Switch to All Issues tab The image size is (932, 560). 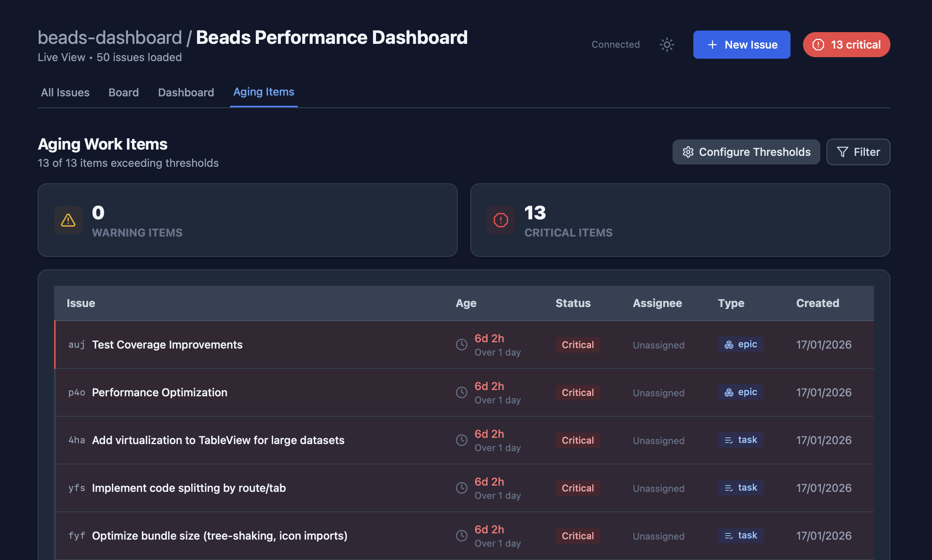click(x=65, y=92)
